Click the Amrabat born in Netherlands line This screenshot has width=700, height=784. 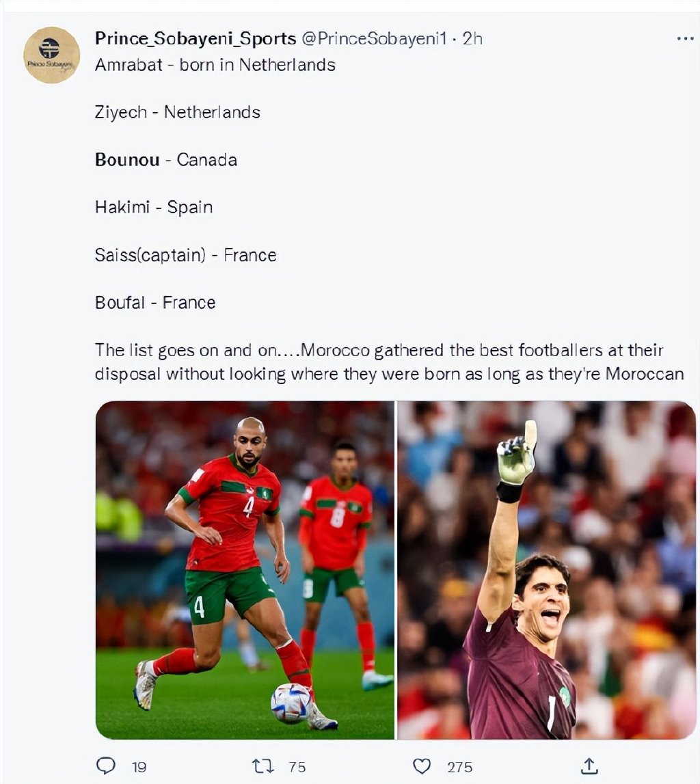(x=215, y=65)
